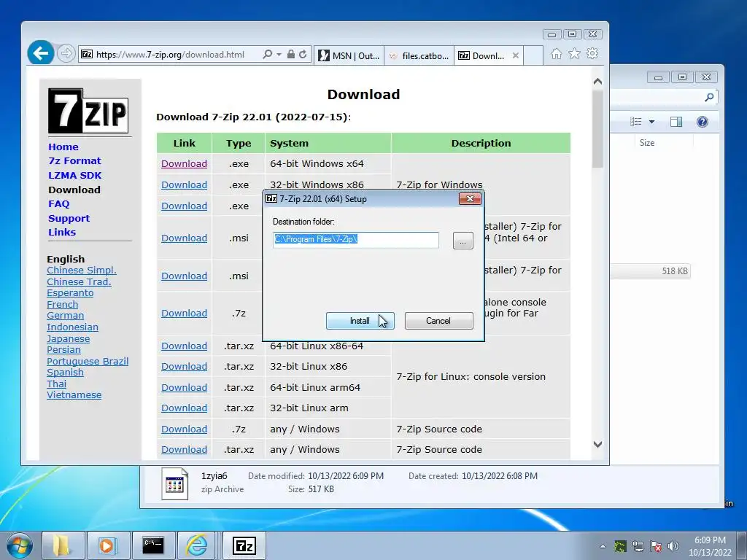Click the browse (...) button in Setup
This screenshot has width=747, height=560.
pos(462,241)
